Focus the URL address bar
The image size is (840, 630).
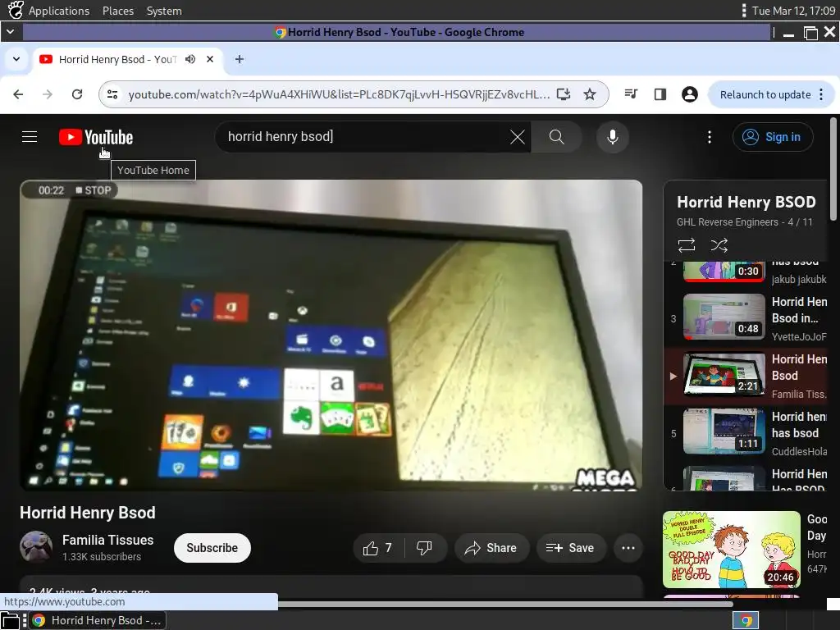[339, 94]
